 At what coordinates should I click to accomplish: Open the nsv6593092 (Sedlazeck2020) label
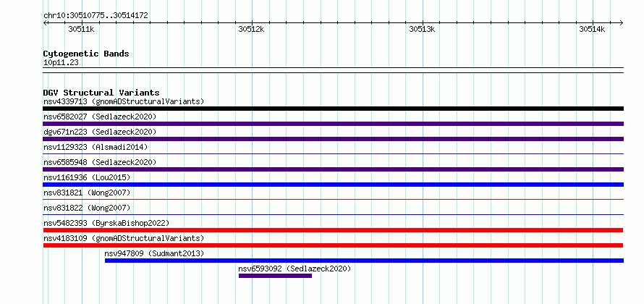coord(295,269)
